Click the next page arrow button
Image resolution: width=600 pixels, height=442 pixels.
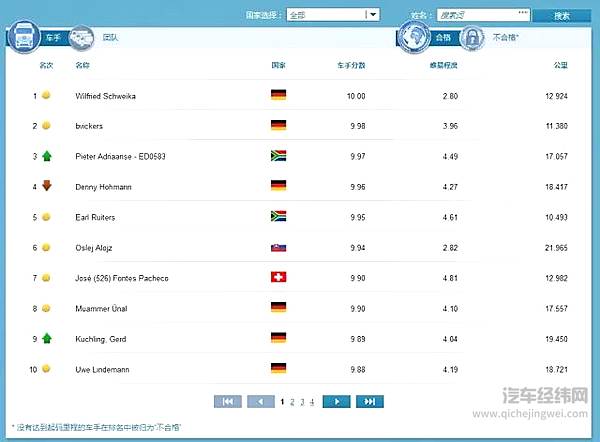(336, 401)
